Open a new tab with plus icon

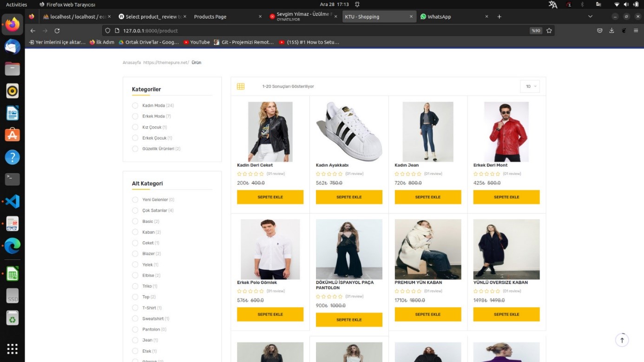(499, 17)
